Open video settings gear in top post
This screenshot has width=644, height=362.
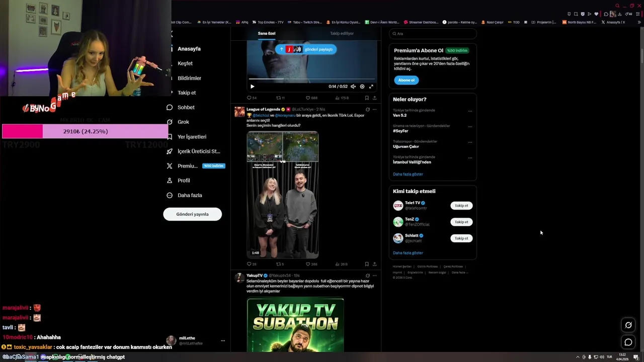362,86
